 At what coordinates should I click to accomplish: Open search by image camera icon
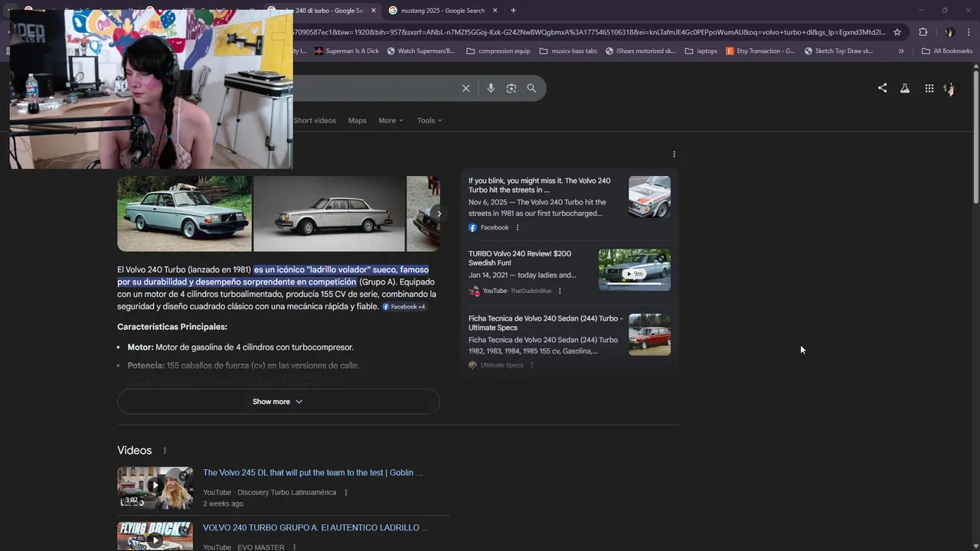pyautogui.click(x=511, y=88)
